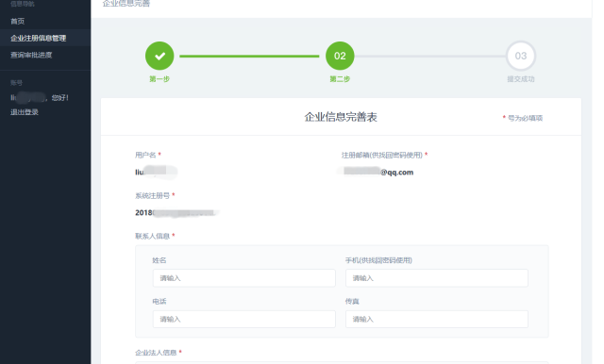Click the gray 03 step circle
604x364 pixels.
521,56
